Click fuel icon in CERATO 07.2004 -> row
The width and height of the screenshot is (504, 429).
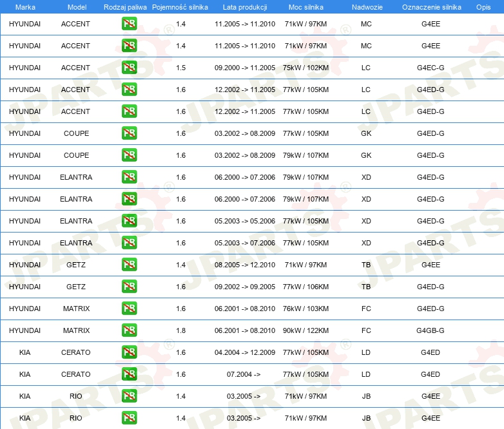[x=129, y=374]
